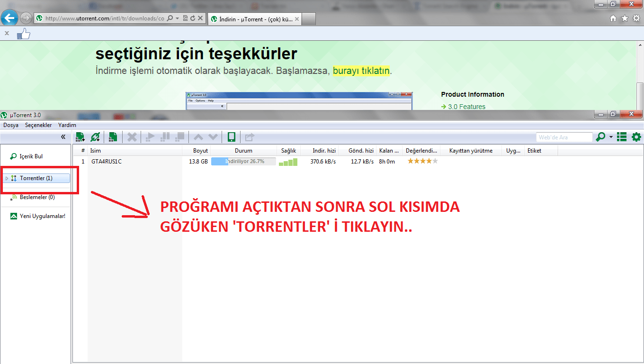Click the Share toolbar icon

[250, 137]
